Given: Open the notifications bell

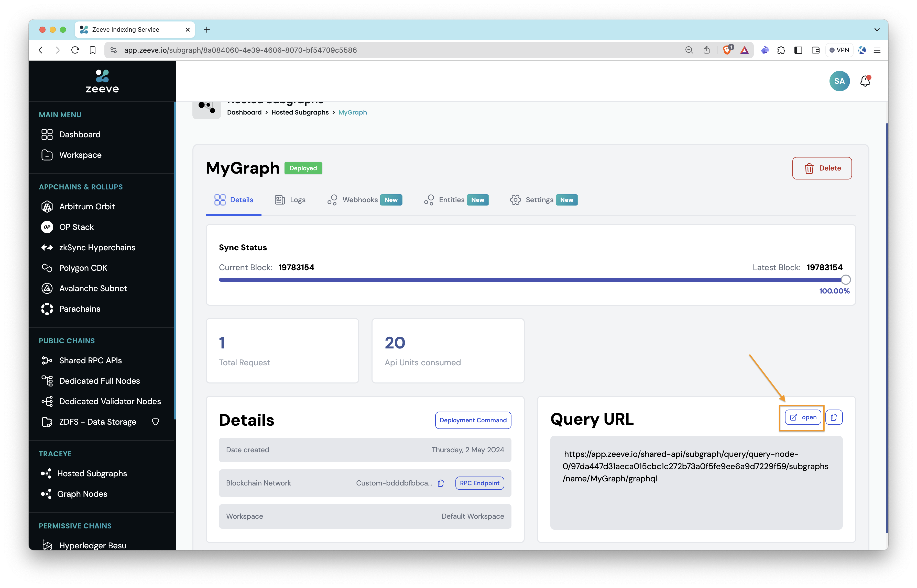Looking at the screenshot, I should [x=865, y=81].
